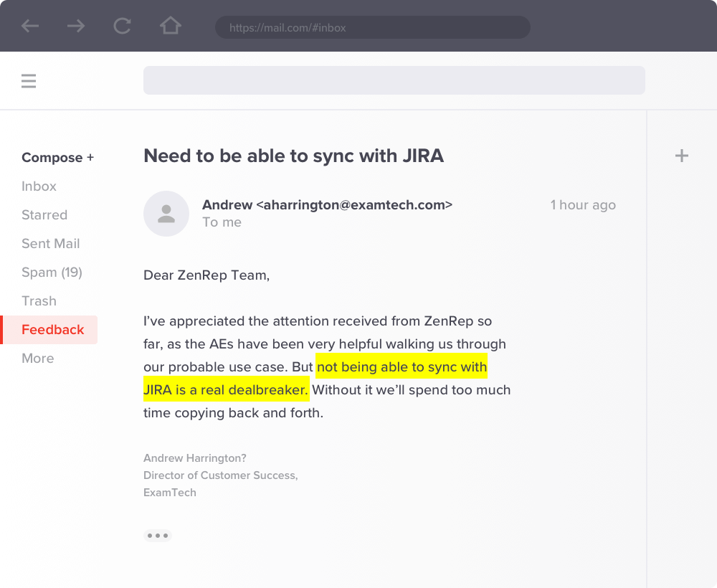
Task: Open the Starred folder
Action: coord(44,215)
